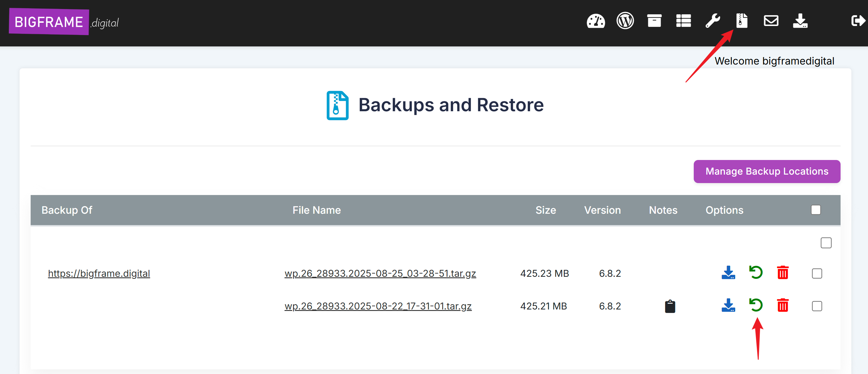This screenshot has height=374, width=868.
Task: Click the Backups and Restore heading
Action: (451, 105)
